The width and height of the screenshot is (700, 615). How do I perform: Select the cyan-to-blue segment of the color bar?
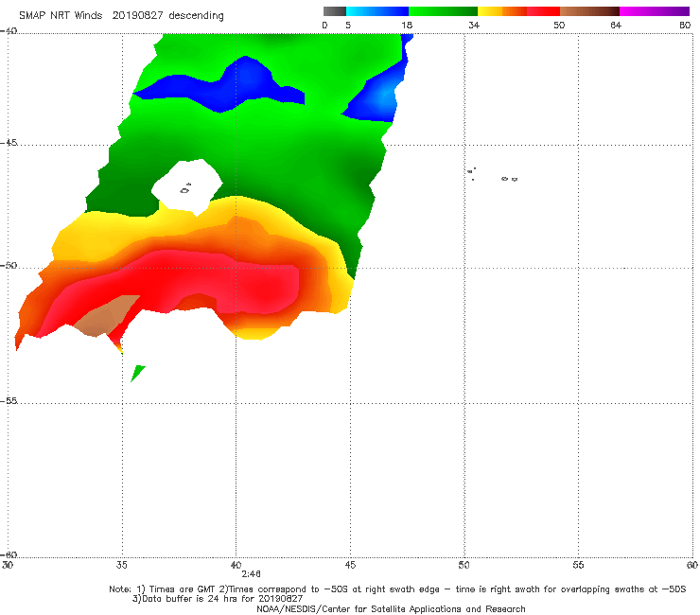pos(377,11)
